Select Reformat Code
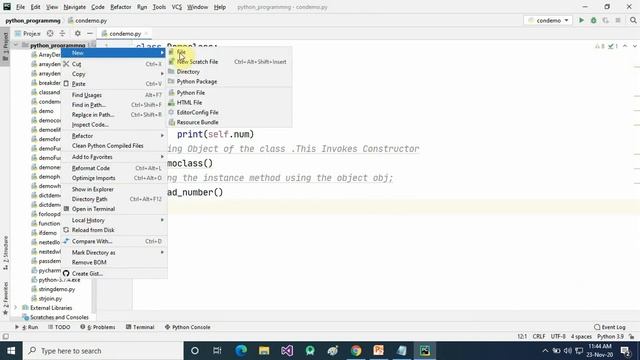The image size is (640, 360). tap(114, 168)
